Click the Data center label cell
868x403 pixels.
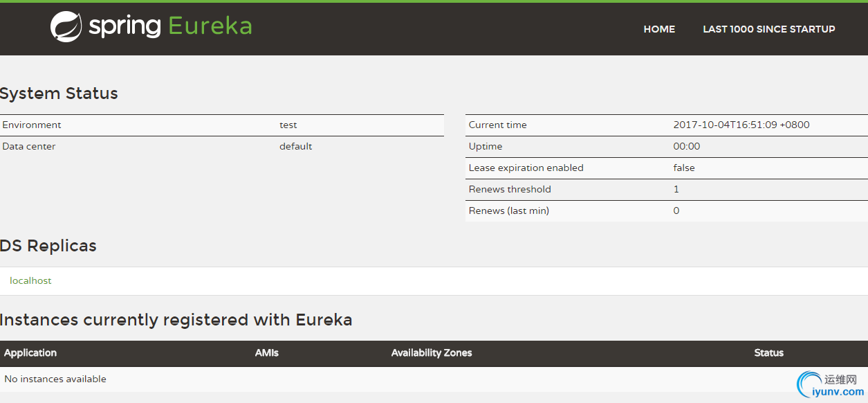click(x=29, y=146)
